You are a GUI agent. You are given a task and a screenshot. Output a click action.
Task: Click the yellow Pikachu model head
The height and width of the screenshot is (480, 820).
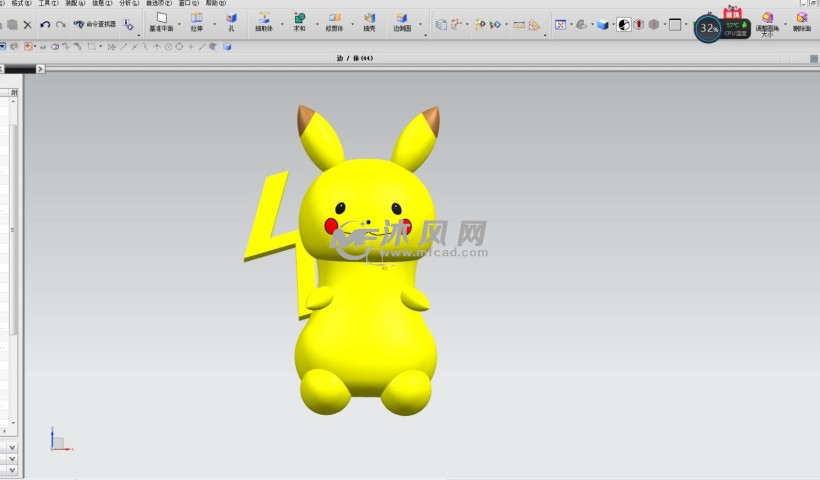point(366,209)
